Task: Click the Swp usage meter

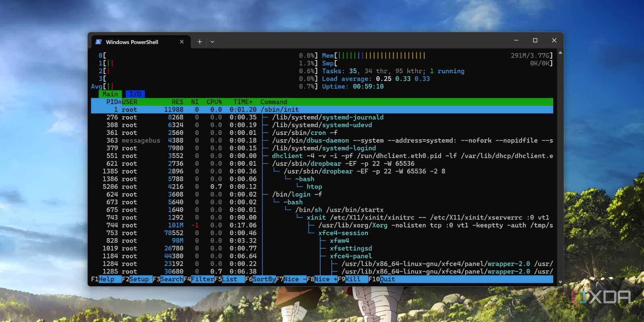Action: pyautogui.click(x=438, y=63)
